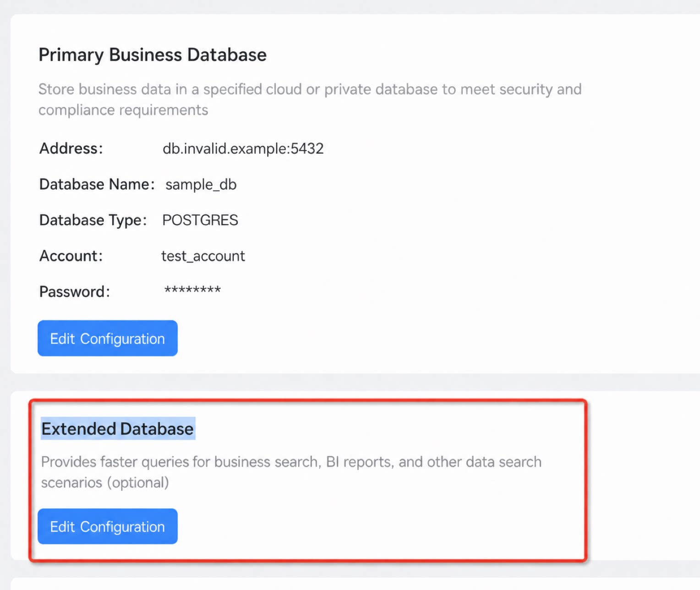
Task: Click the 'Provides faster queries' description line
Action: [291, 462]
